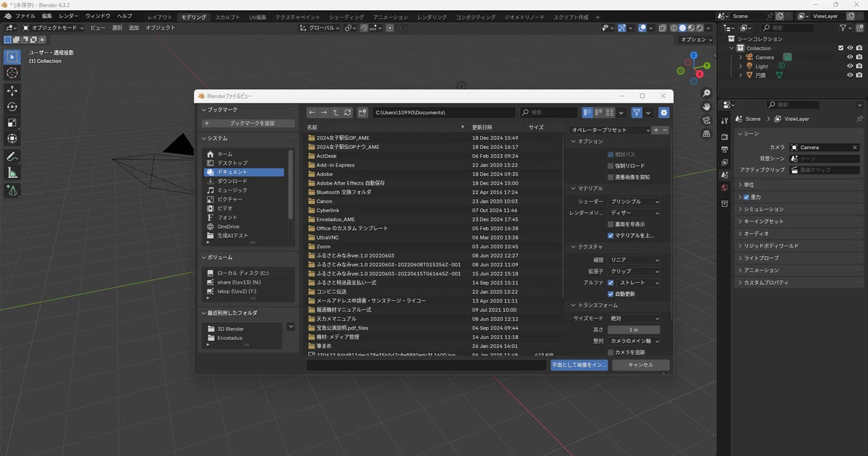The image size is (868, 456).
Task: Select the Annotate tool in viewport toolbar
Action: pos(12,156)
